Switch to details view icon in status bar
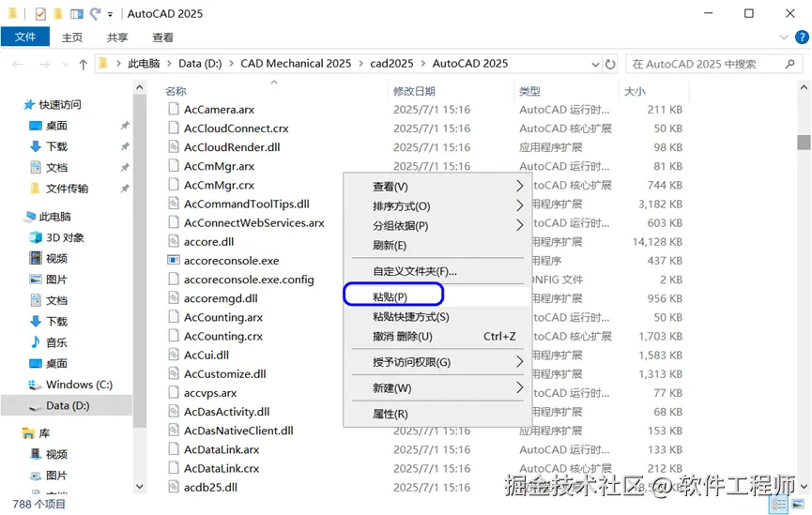Screen dimensions: 812x515 (x=779, y=504)
